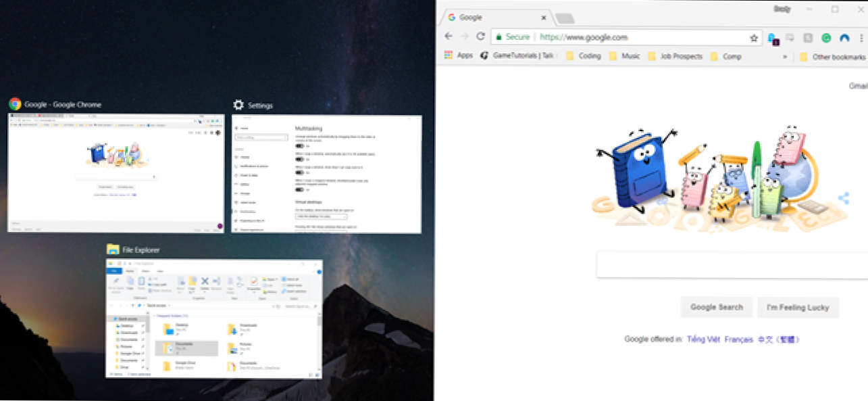Open a new tab in Chrome
The height and width of the screenshot is (401, 868).
pyautogui.click(x=565, y=18)
